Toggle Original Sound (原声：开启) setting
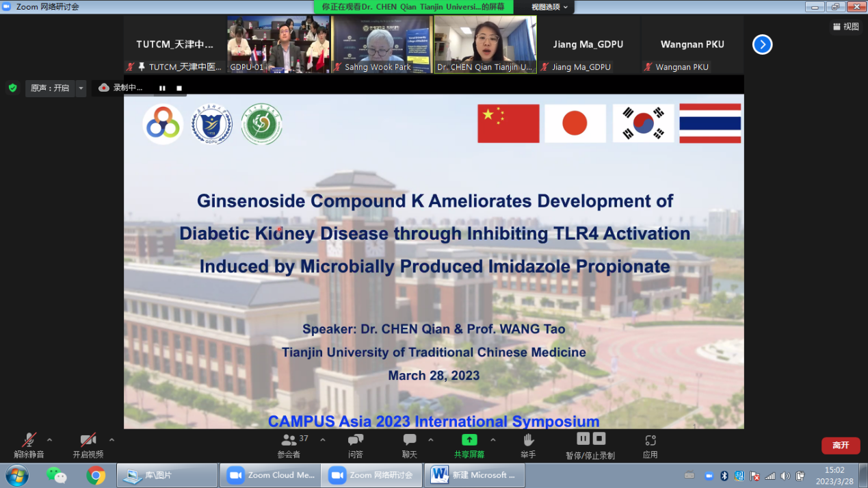Screen dimensions: 868x488 tap(50, 88)
